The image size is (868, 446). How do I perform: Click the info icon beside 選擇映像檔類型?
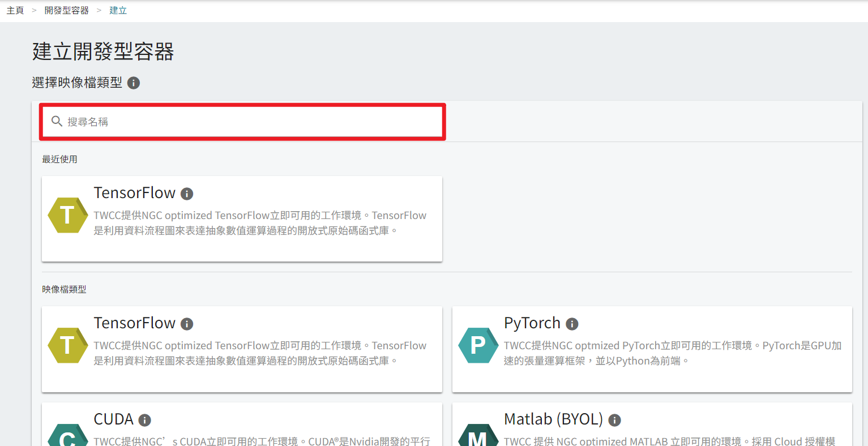tap(134, 83)
